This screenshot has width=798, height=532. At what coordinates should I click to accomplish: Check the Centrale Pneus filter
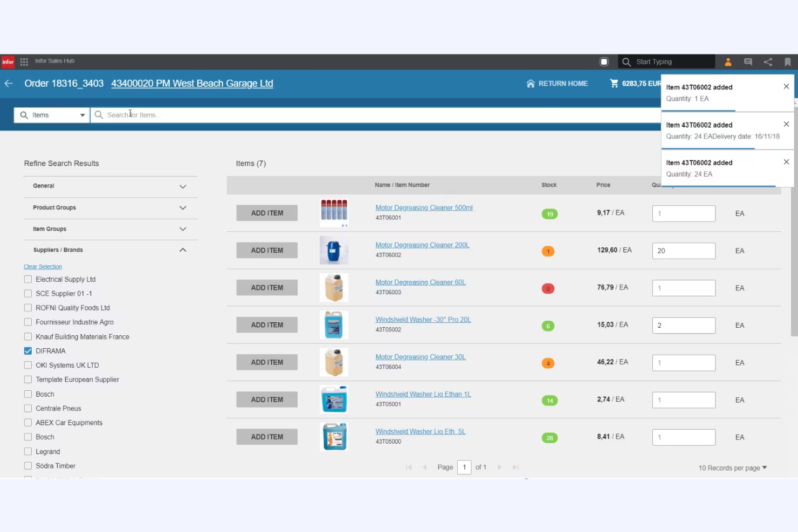pyautogui.click(x=28, y=409)
